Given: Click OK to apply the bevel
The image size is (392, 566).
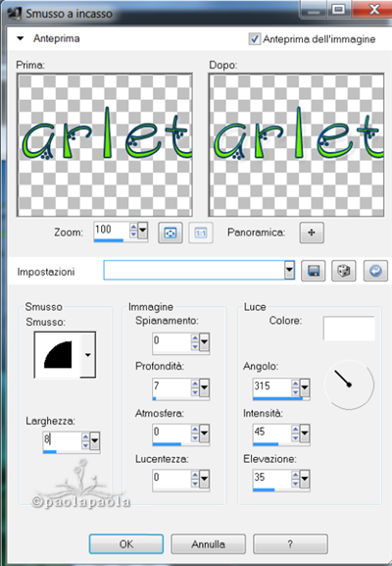Looking at the screenshot, I should (126, 544).
